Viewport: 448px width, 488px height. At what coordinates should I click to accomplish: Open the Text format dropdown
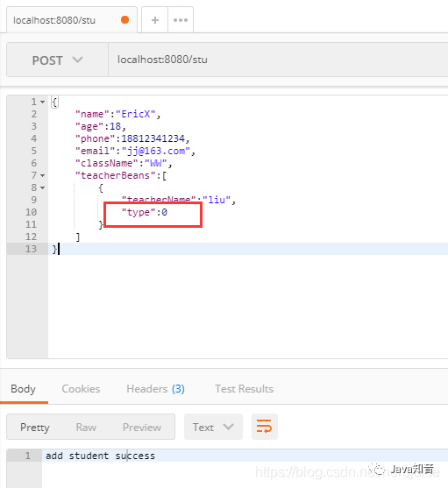[213, 427]
